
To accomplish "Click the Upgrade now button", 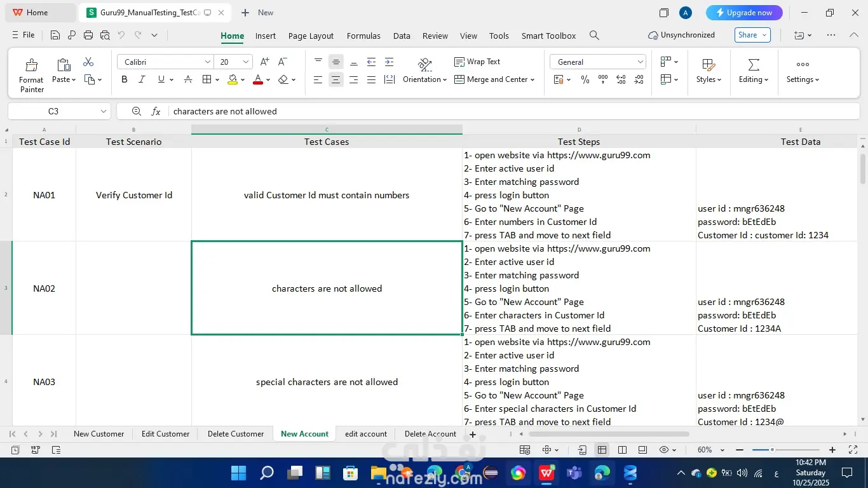I will click(744, 13).
